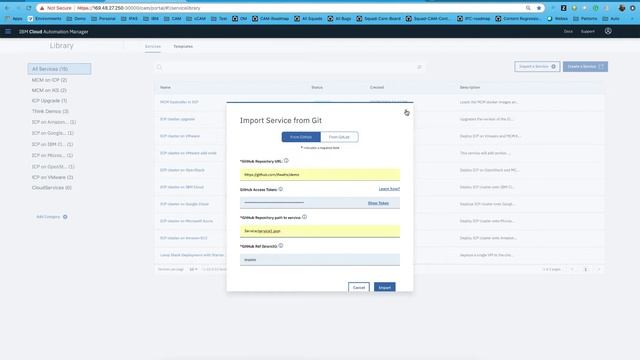Select the From GitLab toggle option
This screenshot has height=360, width=640.
[x=339, y=137]
